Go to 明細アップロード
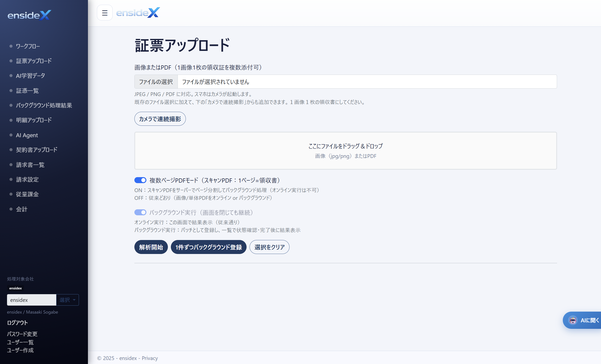The height and width of the screenshot is (364, 601). (x=34, y=120)
